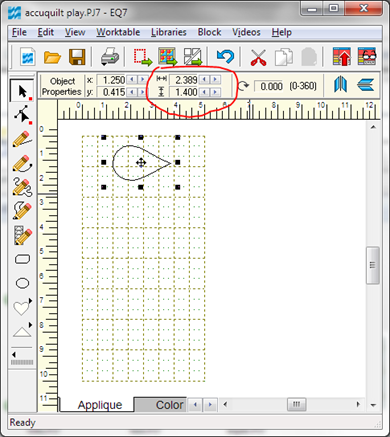Screen dimensions: 390x437
Task: Open the Videos menu
Action: [x=246, y=32]
